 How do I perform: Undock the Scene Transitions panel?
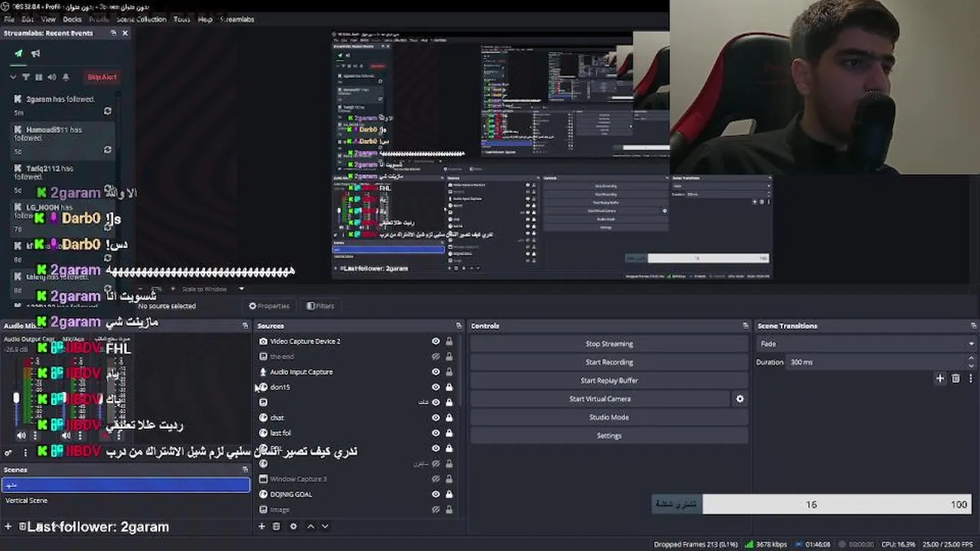pos(974,326)
